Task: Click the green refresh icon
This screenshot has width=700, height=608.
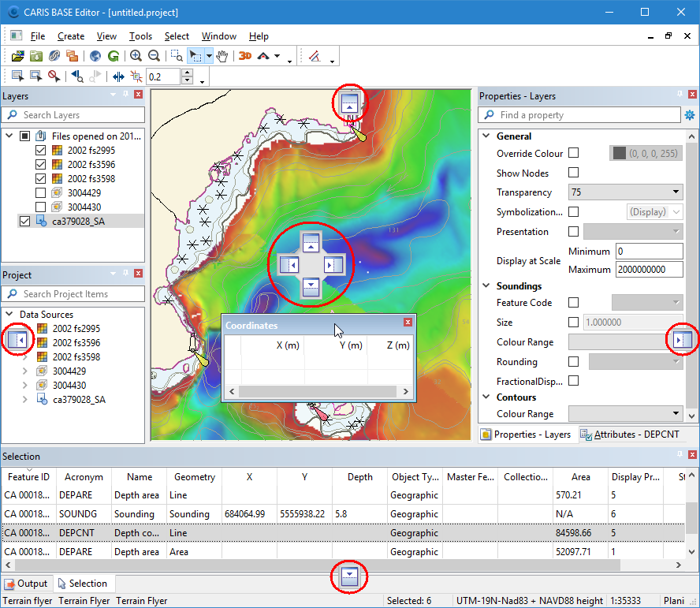Action: (x=114, y=56)
